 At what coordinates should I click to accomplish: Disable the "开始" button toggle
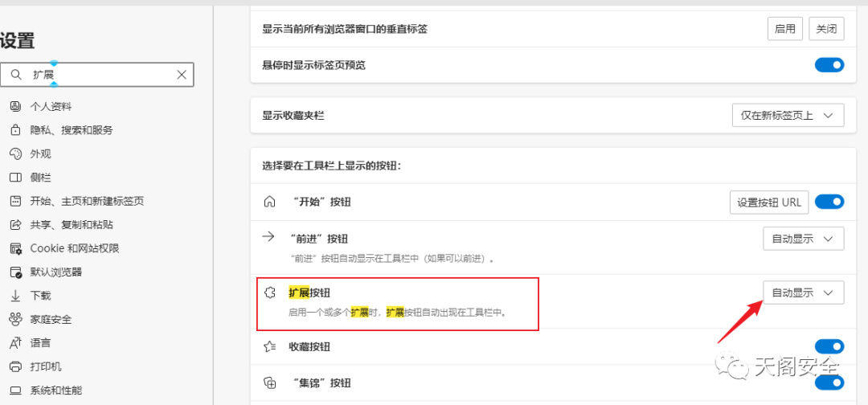(829, 202)
